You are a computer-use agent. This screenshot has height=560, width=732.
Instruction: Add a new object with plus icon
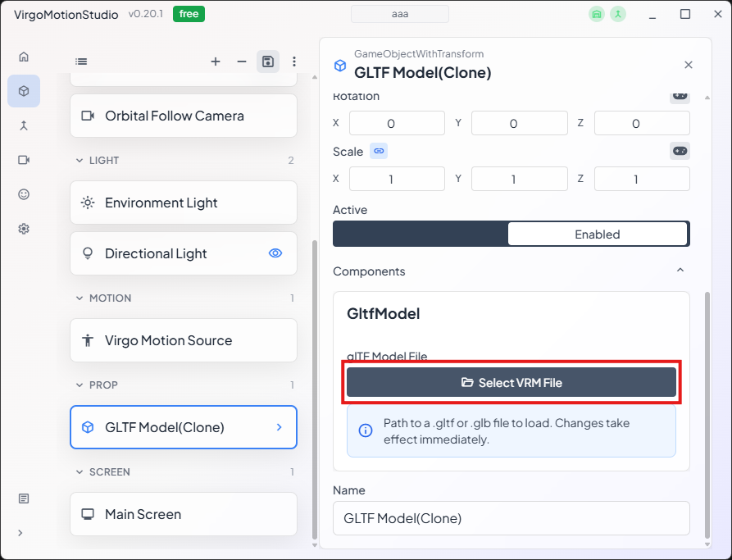click(x=216, y=61)
